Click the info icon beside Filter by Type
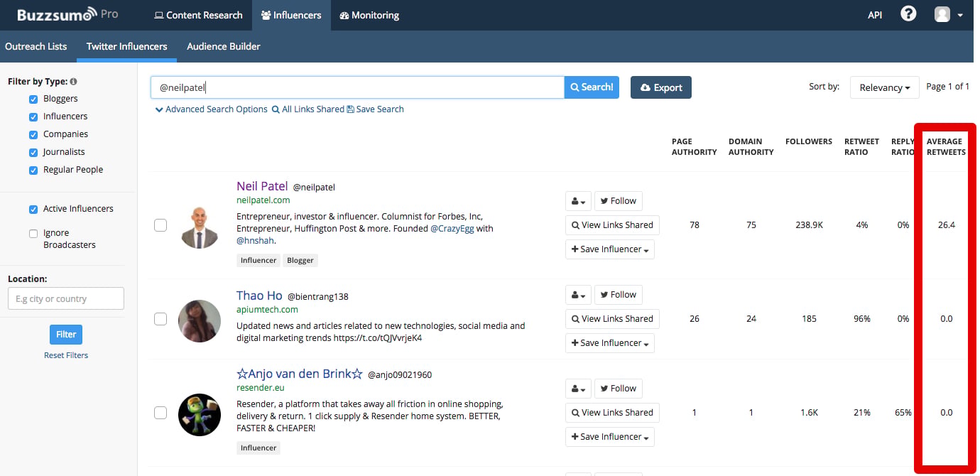The image size is (980, 476). 74,82
